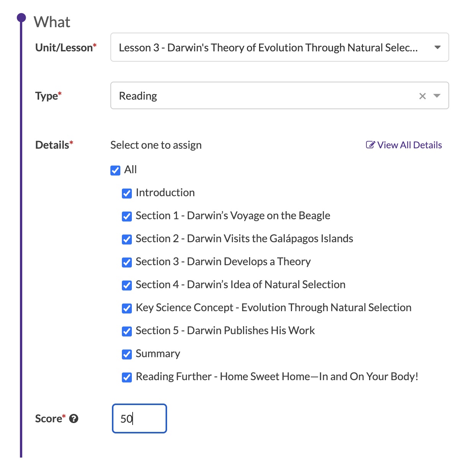
Task: Uncheck the Key Science Concept checkbox
Action: click(127, 308)
